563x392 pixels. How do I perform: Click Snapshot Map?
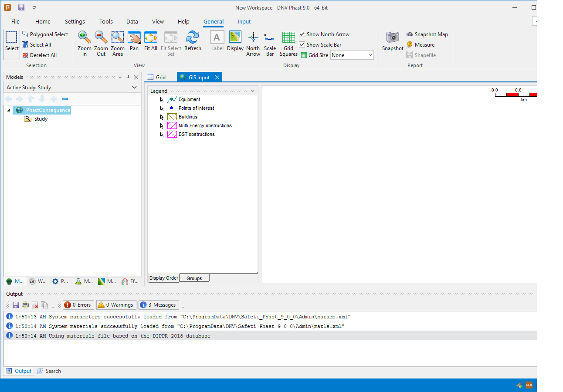tap(427, 34)
